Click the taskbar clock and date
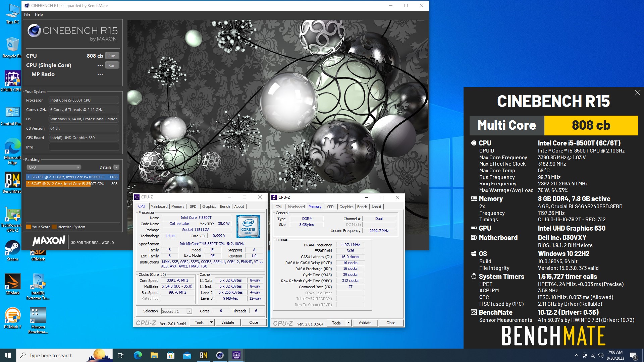This screenshot has width=644, height=362. click(615, 355)
